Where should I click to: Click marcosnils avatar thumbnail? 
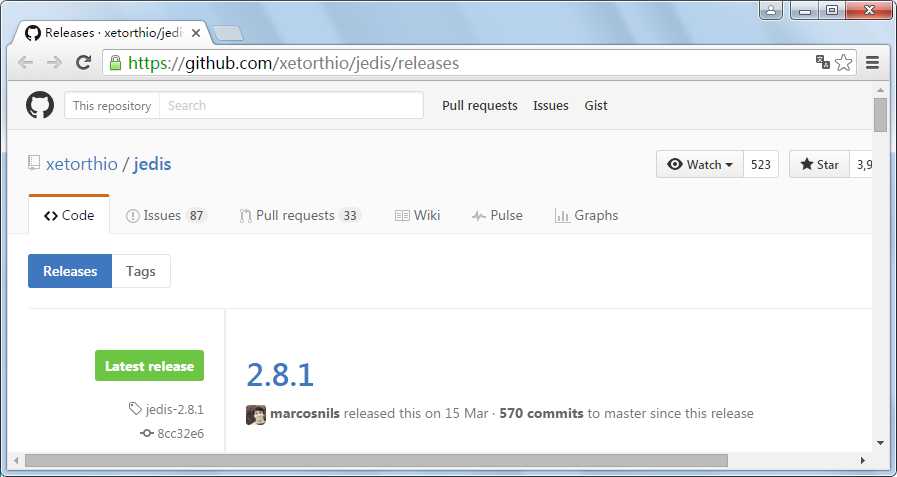pos(256,415)
